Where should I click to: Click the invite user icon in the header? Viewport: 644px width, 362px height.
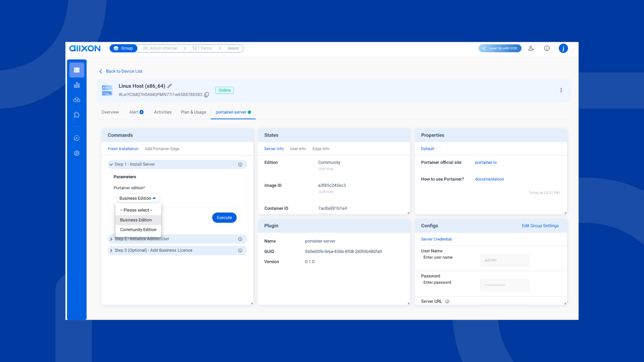pos(531,48)
